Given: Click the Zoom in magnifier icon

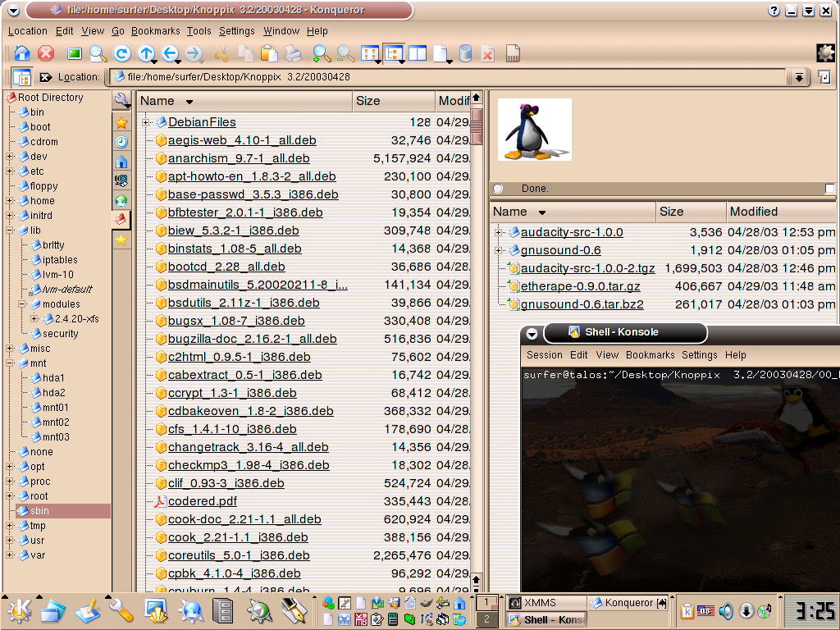Looking at the screenshot, I should [x=322, y=53].
